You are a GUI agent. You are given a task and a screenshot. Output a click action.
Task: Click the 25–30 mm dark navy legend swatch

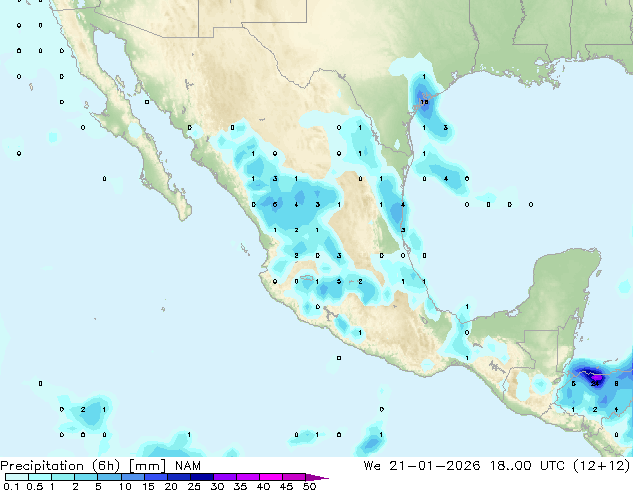click(201, 477)
